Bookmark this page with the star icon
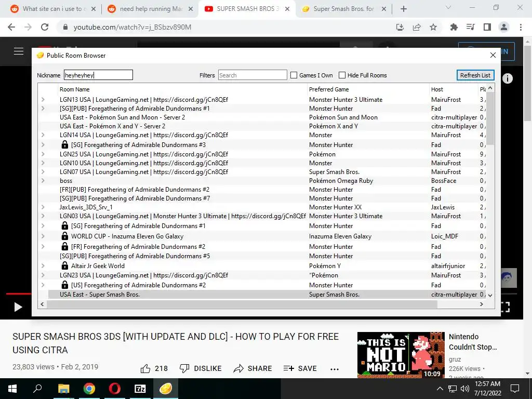 pos(433,27)
